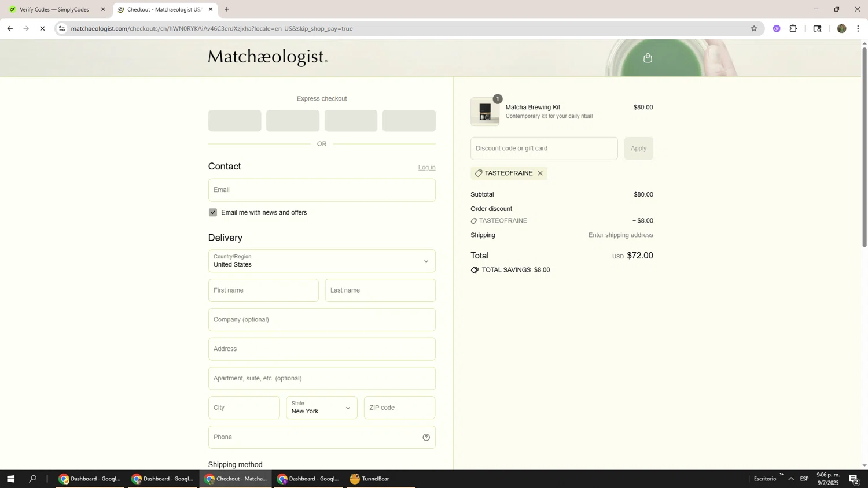
Task: Focus the Discount code or gift card field
Action: pyautogui.click(x=544, y=149)
